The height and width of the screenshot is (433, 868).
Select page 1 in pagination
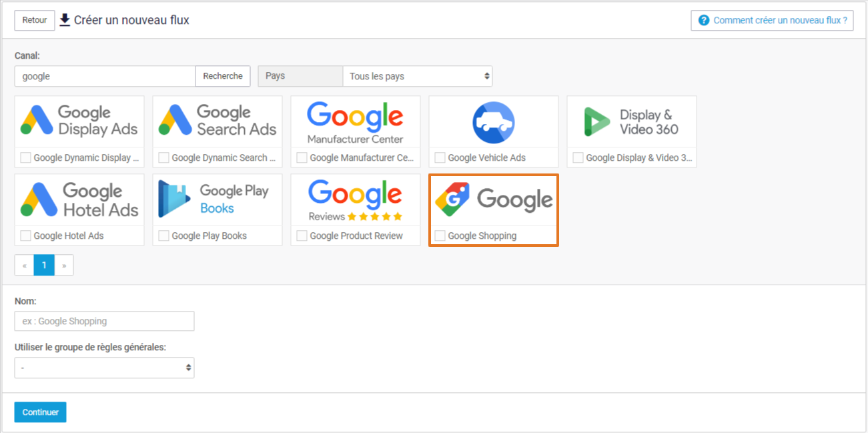click(x=44, y=266)
